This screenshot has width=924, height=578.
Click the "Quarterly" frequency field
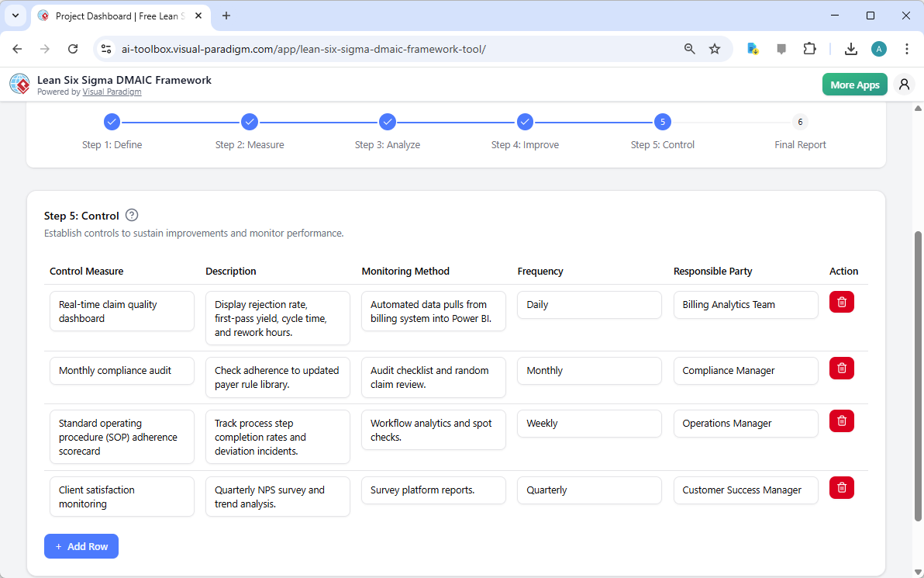pos(589,490)
